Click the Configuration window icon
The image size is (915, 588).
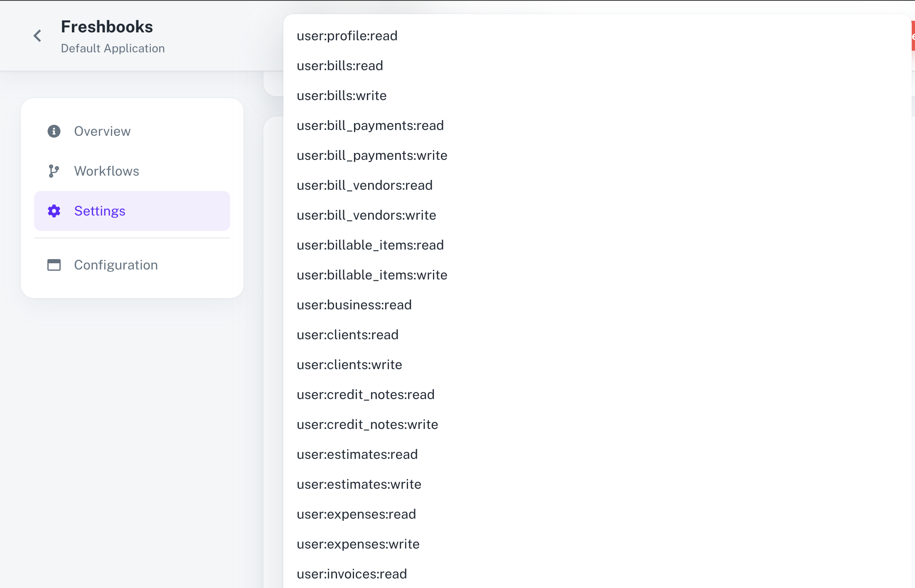tap(54, 265)
